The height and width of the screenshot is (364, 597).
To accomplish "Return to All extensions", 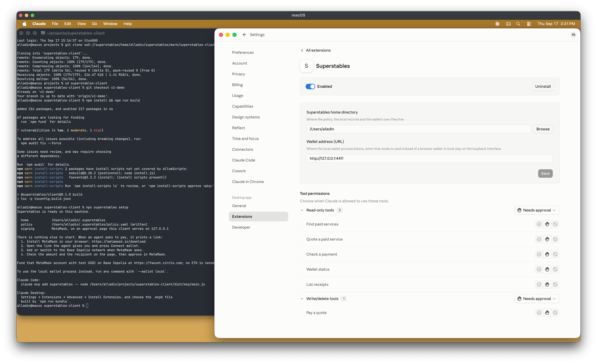I will click(316, 50).
